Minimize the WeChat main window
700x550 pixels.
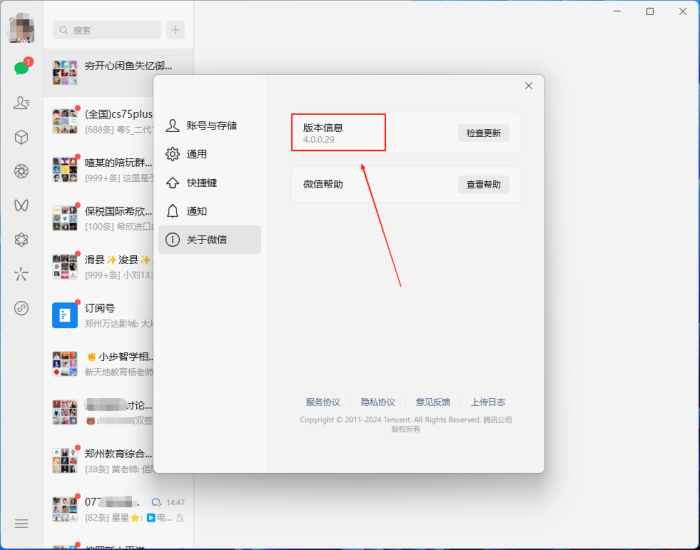(x=617, y=12)
